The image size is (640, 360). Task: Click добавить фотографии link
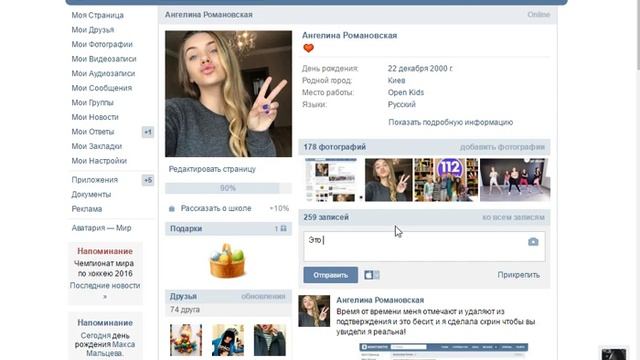502,147
